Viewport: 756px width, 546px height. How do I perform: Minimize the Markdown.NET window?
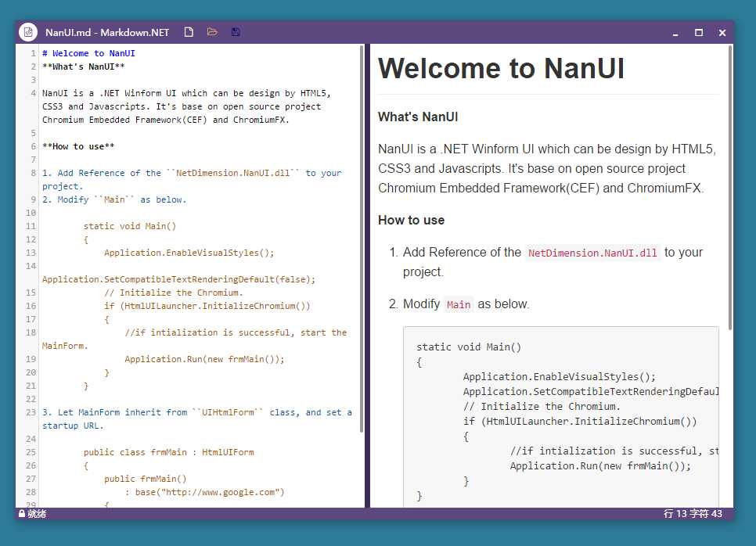click(x=675, y=33)
